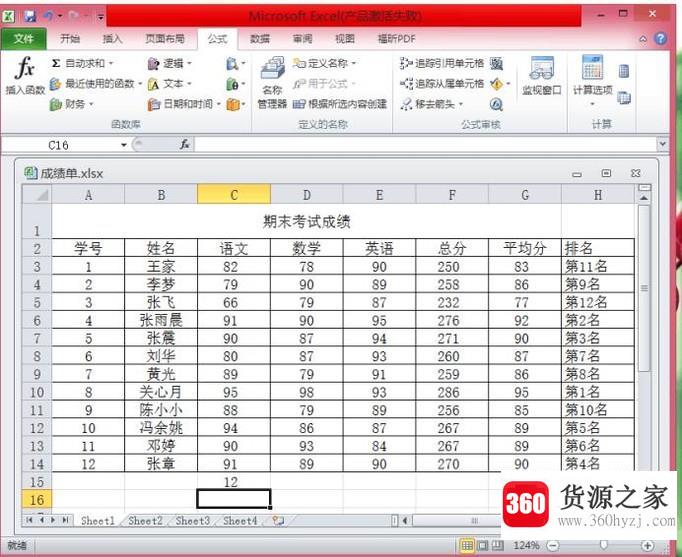682x557 pixels.
Task: Open the Text (文本) functions list
Action: click(x=170, y=83)
